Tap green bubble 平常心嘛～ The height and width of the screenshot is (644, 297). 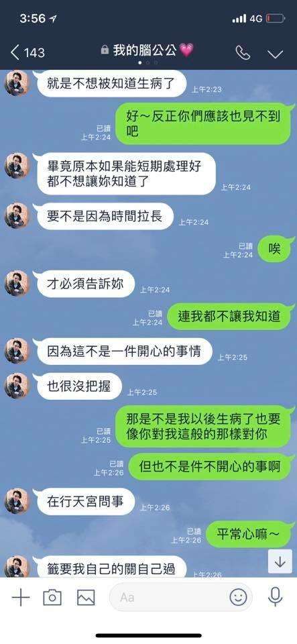click(x=249, y=534)
